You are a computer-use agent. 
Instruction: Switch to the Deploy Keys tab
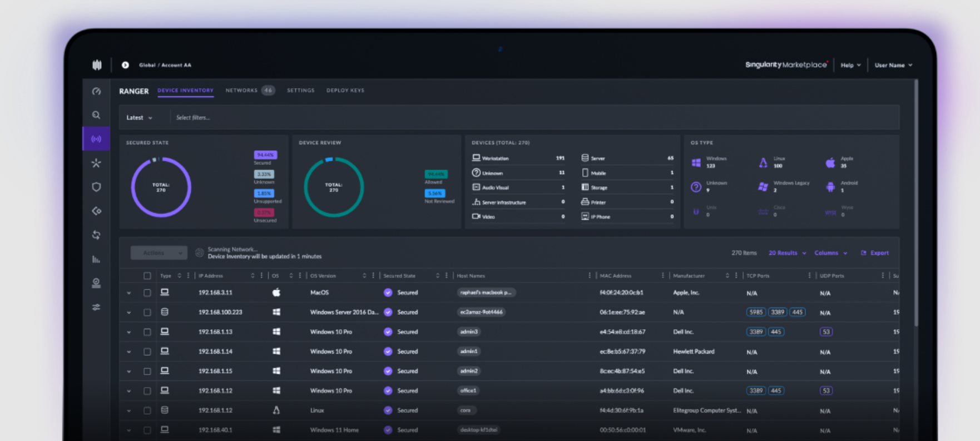point(345,90)
